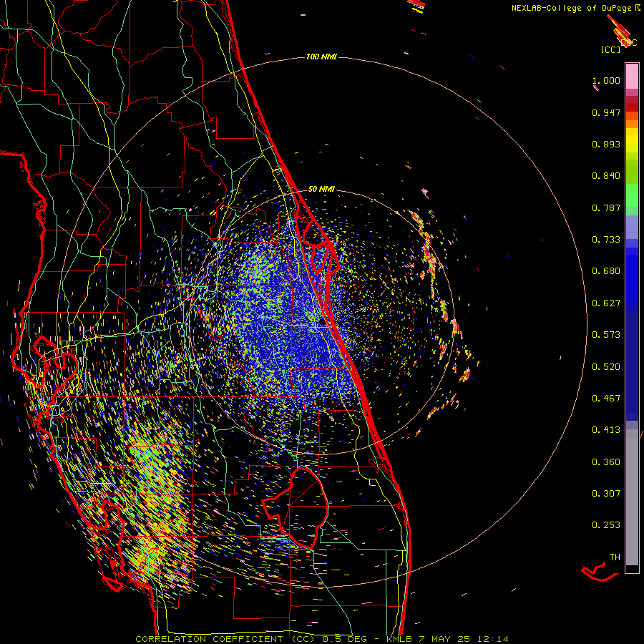Screen dimensions: 644x644
Task: Click the NEXLAB-College of DuPage title text
Action: (x=576, y=8)
